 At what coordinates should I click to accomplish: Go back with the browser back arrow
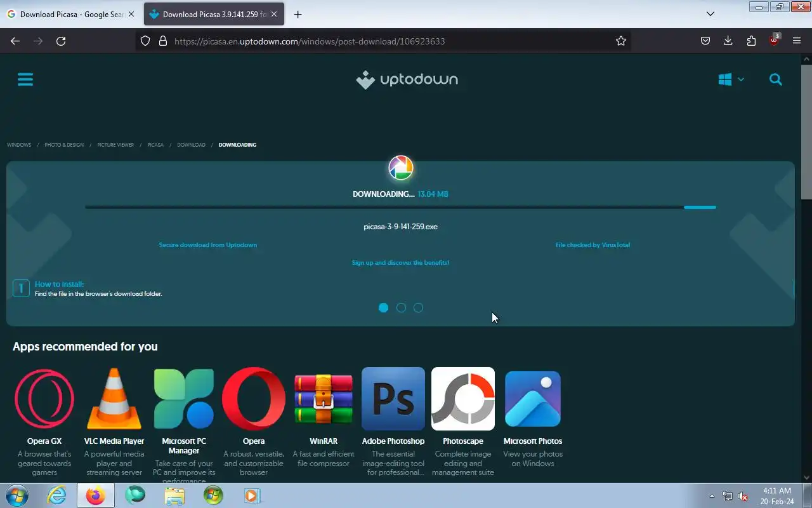coord(15,41)
